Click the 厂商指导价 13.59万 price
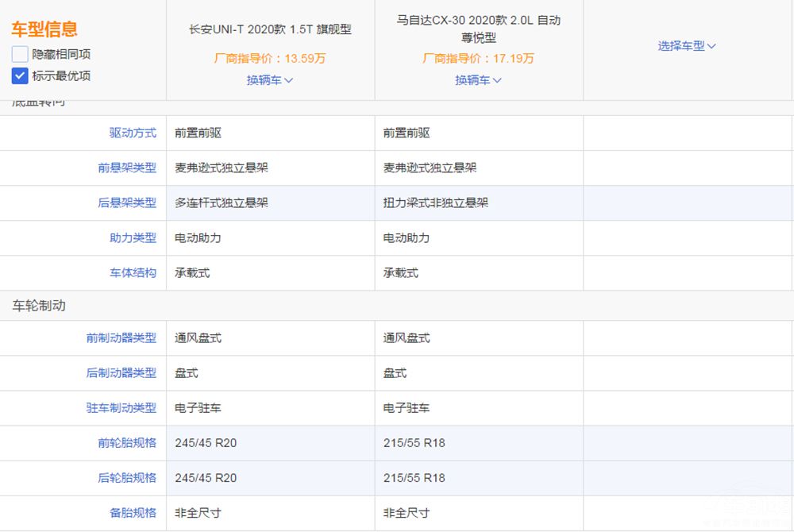794x532 pixels. [x=270, y=58]
